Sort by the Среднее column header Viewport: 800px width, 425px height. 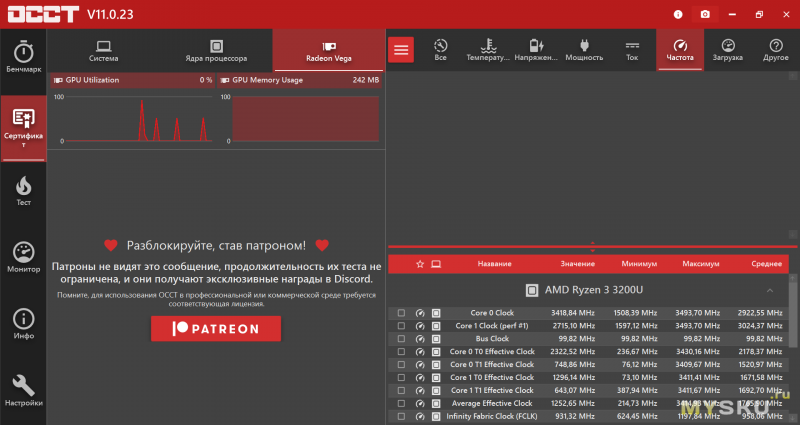tap(766, 264)
